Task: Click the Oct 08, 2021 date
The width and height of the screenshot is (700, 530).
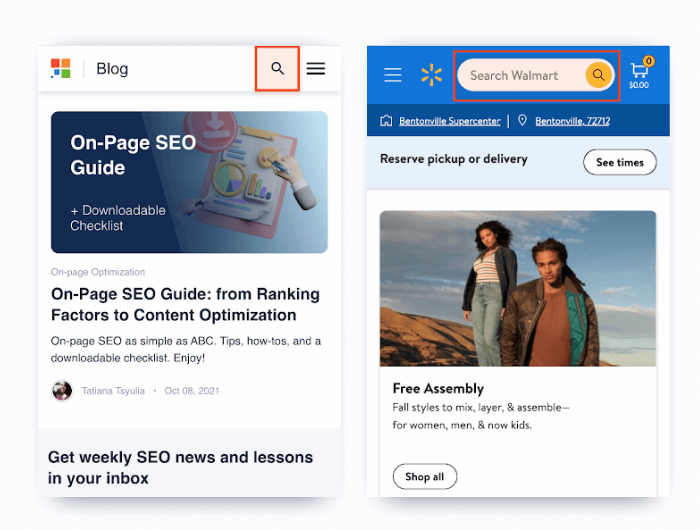Action: 192,391
